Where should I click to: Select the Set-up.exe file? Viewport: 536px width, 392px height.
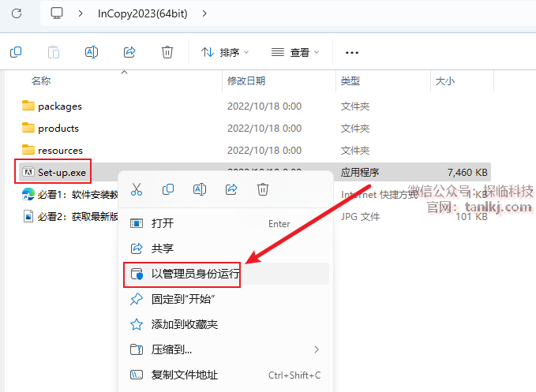click(62, 173)
